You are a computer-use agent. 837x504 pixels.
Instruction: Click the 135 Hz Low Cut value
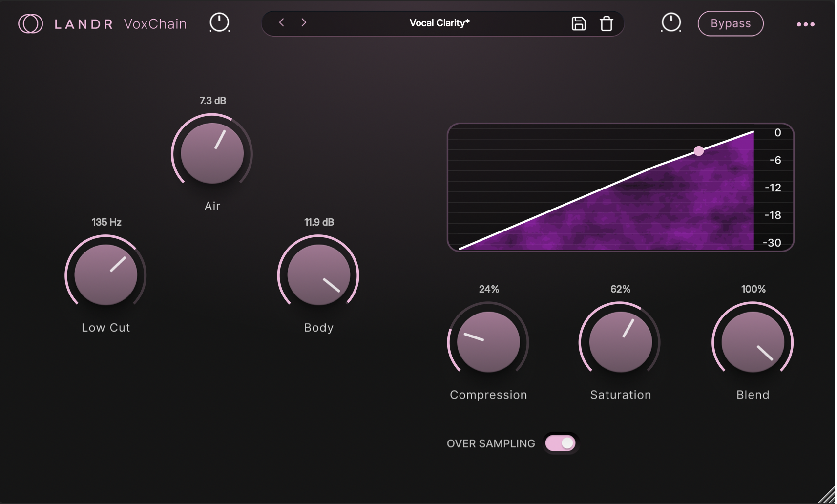pos(106,222)
